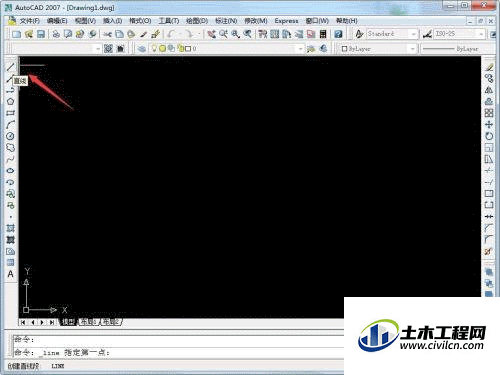Select the Circle tool
The height and width of the screenshot is (375, 500).
[x=10, y=136]
